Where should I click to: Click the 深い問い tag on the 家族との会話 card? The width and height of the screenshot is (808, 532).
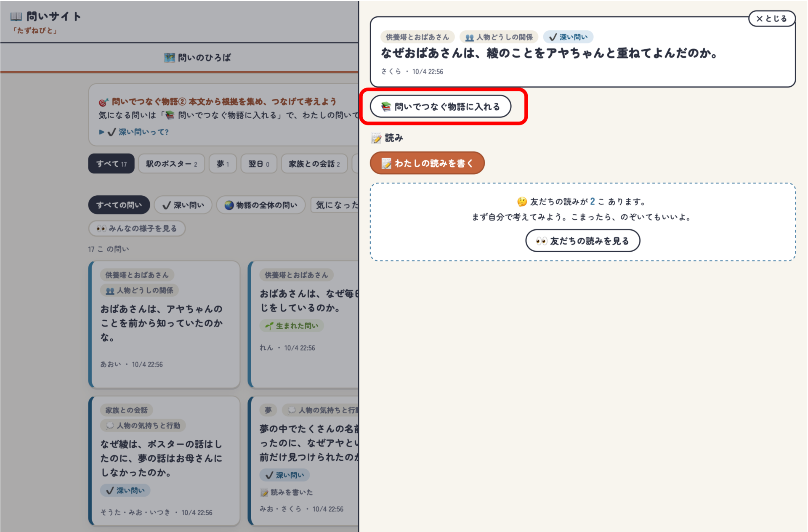(x=125, y=490)
